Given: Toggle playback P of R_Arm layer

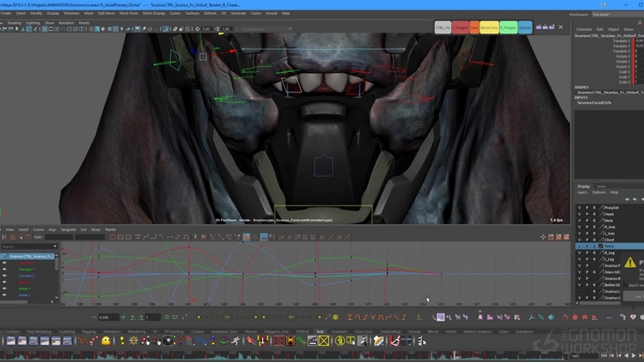Looking at the screenshot, I should click(587, 227).
